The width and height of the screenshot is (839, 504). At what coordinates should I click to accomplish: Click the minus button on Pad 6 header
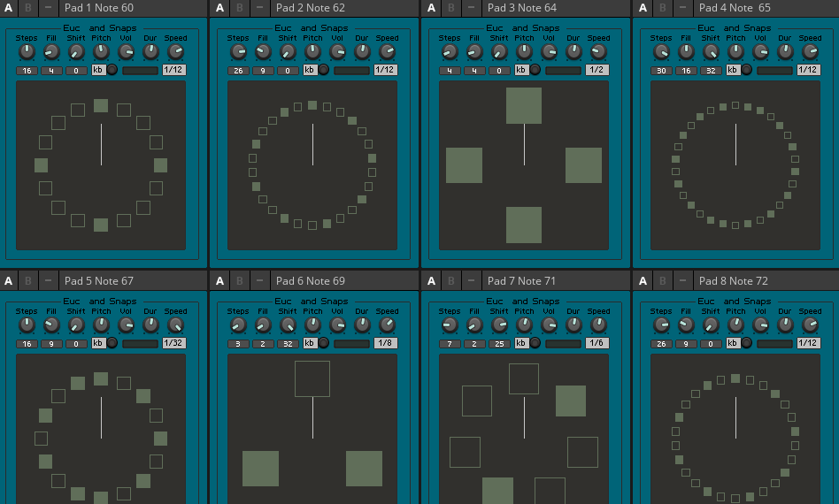[x=259, y=281]
